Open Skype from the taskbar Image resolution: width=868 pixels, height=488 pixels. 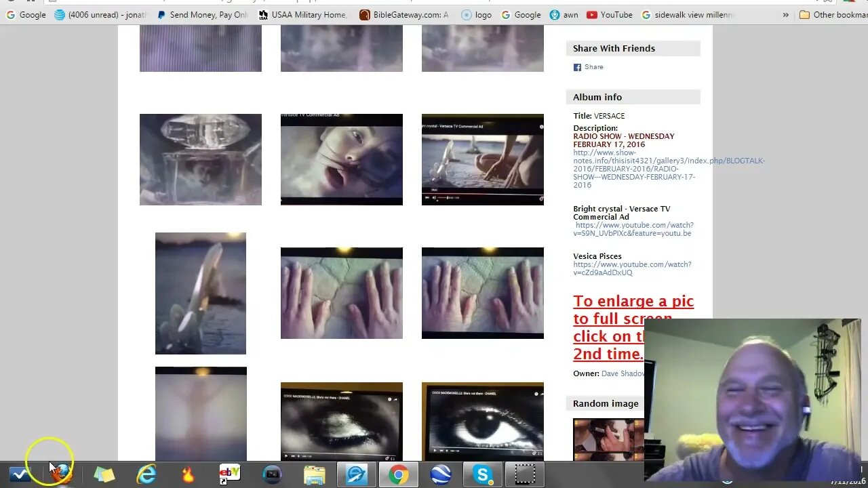[x=483, y=474]
